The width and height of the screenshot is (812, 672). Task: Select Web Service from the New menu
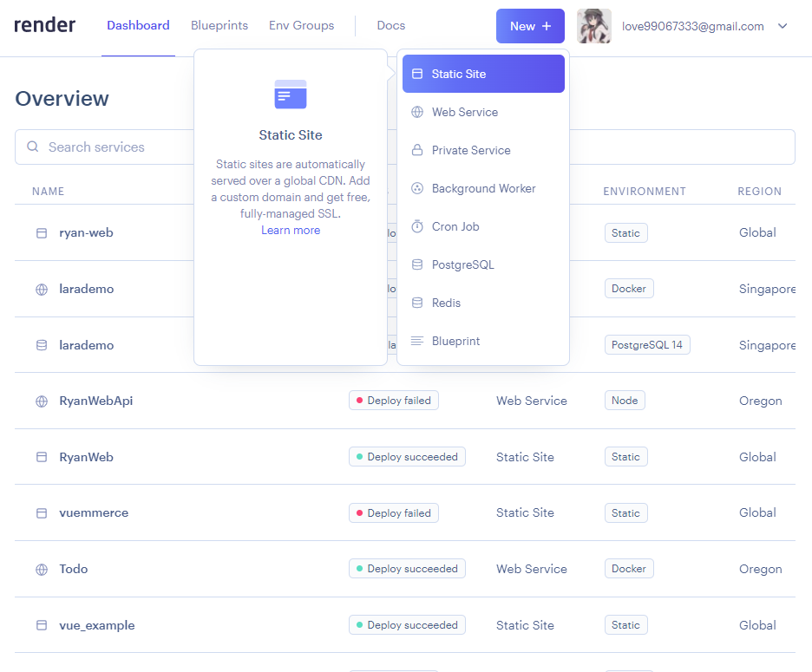(x=483, y=112)
